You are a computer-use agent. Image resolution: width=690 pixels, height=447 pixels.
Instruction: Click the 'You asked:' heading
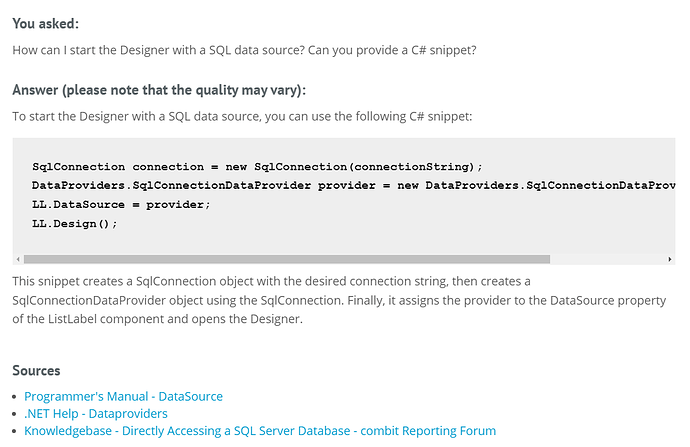tap(45, 23)
